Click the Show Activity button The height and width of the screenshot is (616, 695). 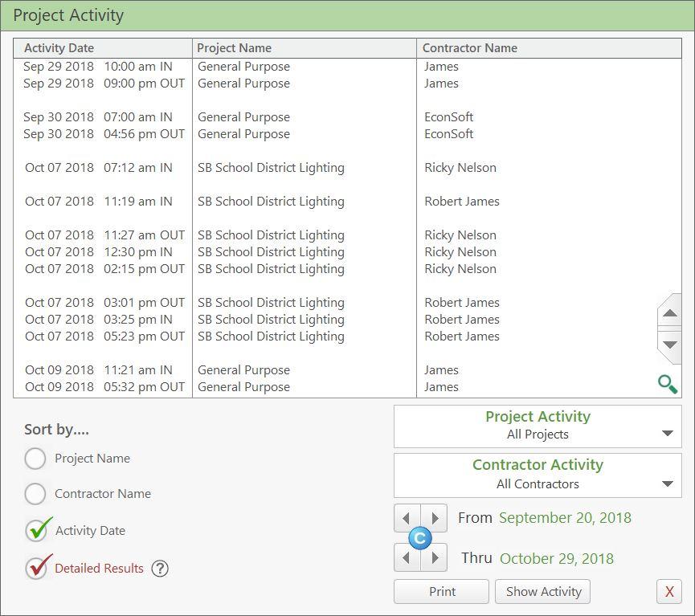(x=542, y=591)
